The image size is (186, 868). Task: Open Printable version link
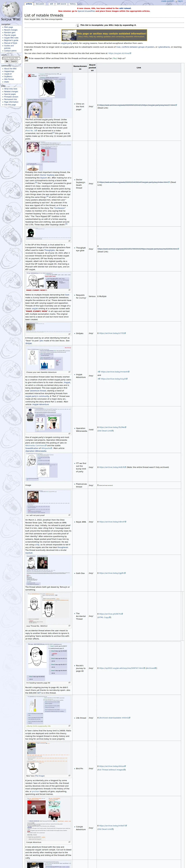(11, 97)
